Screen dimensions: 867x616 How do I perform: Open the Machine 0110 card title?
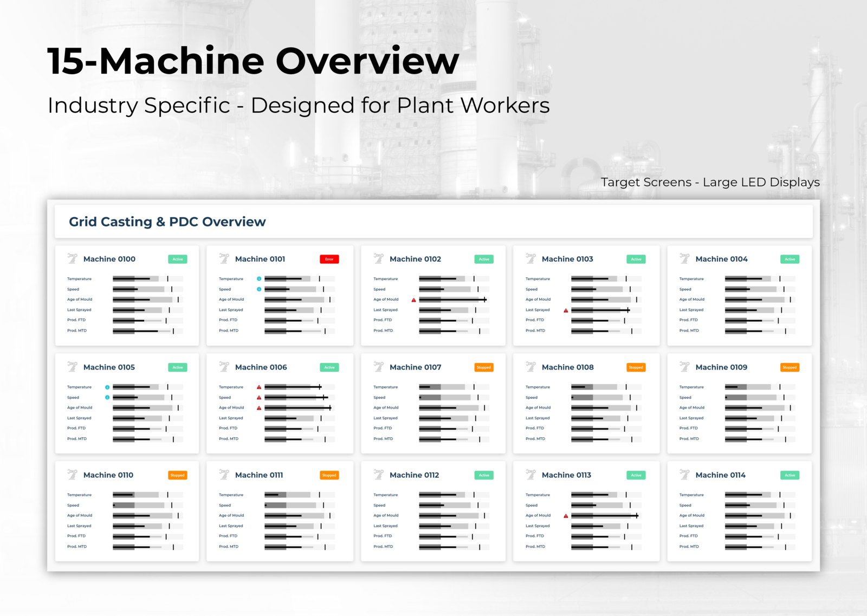pyautogui.click(x=108, y=475)
